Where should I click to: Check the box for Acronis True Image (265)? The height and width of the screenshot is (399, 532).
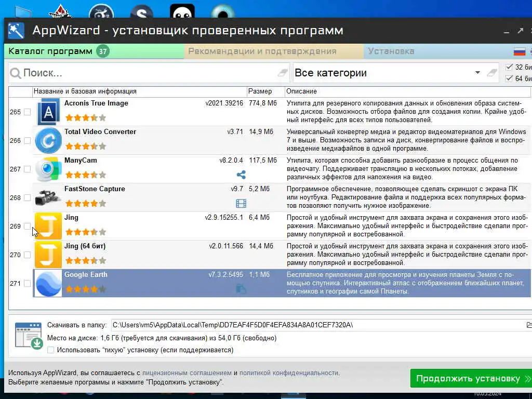pos(28,112)
